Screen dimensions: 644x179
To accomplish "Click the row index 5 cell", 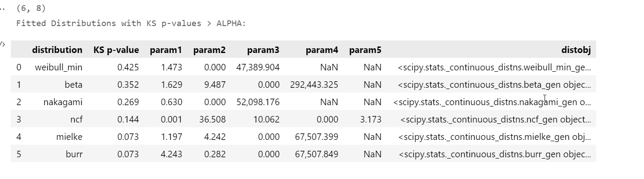I will point(19,154).
